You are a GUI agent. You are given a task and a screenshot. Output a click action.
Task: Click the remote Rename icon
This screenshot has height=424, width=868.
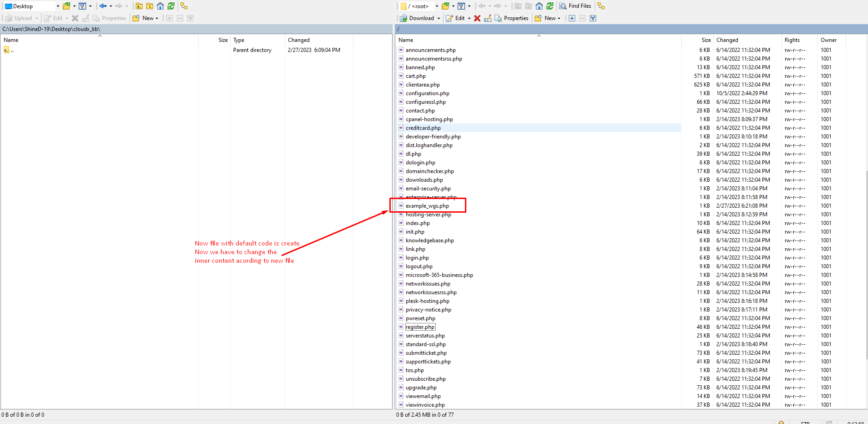488,18
